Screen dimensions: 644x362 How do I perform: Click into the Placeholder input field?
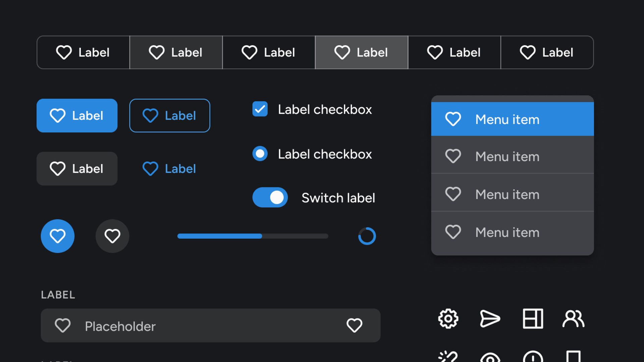tap(211, 325)
